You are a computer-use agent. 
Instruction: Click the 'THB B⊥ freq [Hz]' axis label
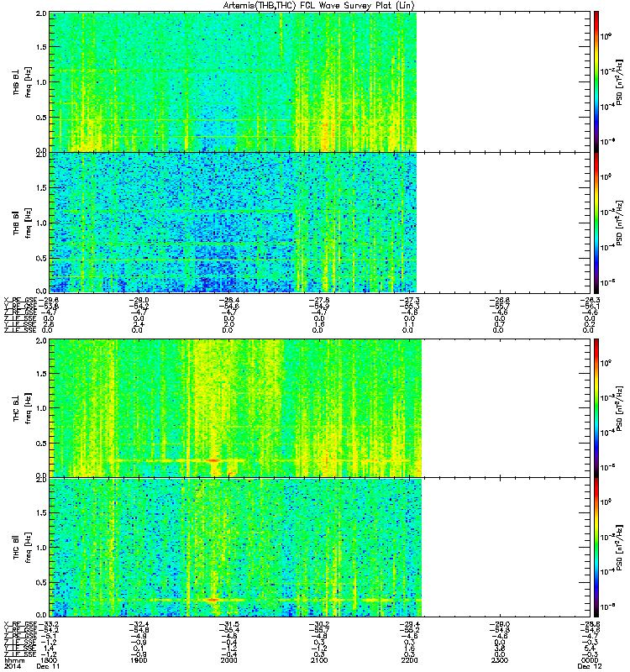pos(22,81)
